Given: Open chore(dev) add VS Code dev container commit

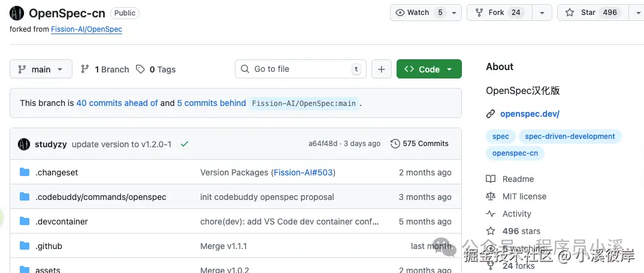Looking at the screenshot, I should click(289, 222).
